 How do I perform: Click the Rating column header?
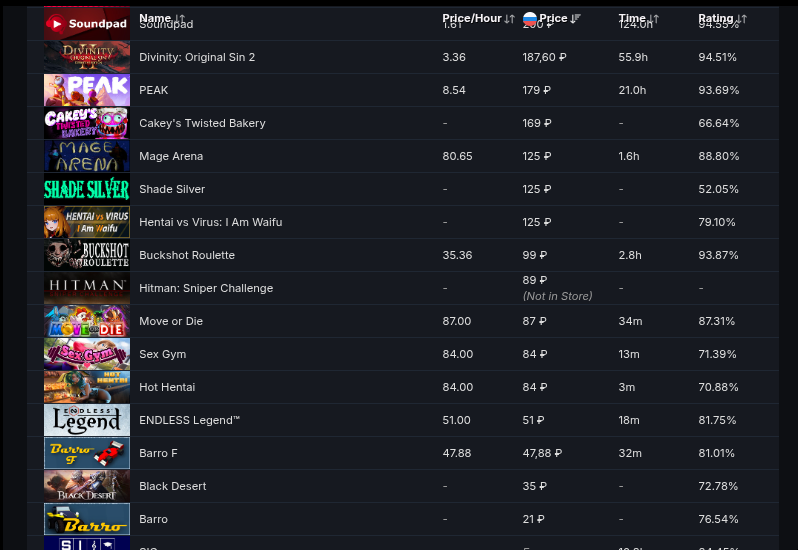click(x=716, y=18)
